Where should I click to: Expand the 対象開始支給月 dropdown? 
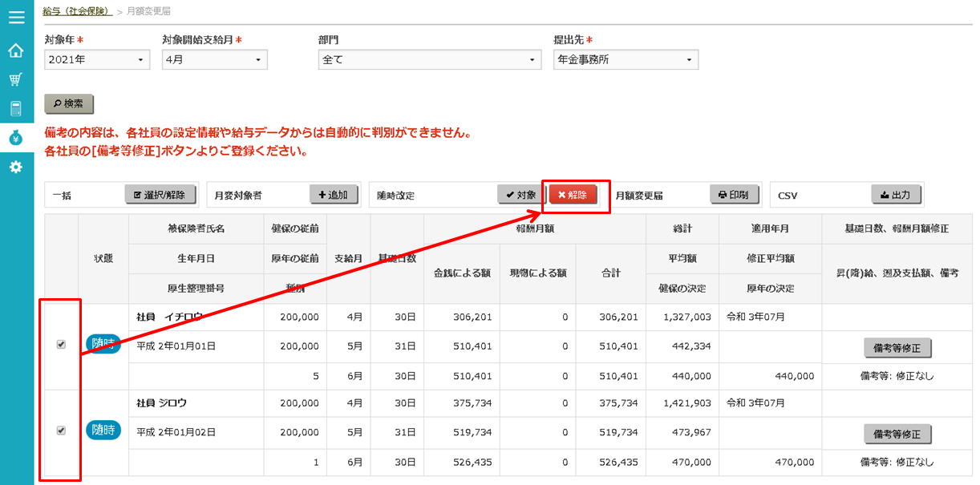[214, 59]
